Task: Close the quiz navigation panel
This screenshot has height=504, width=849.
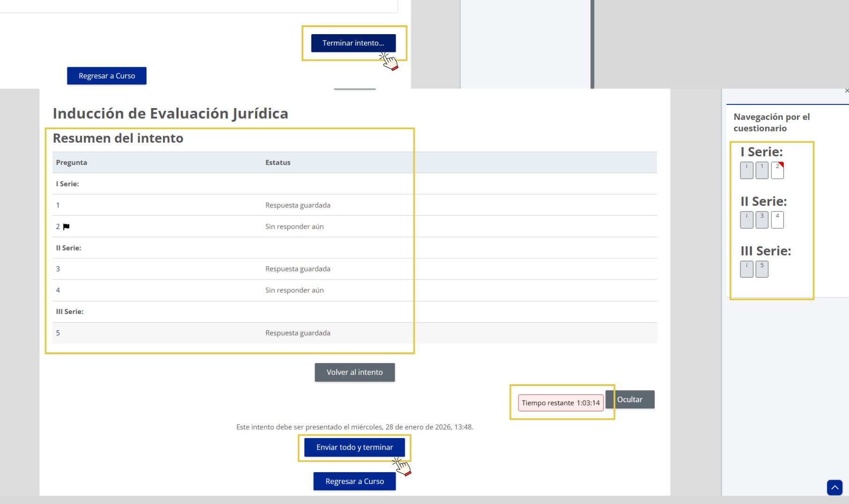Action: coord(846,91)
